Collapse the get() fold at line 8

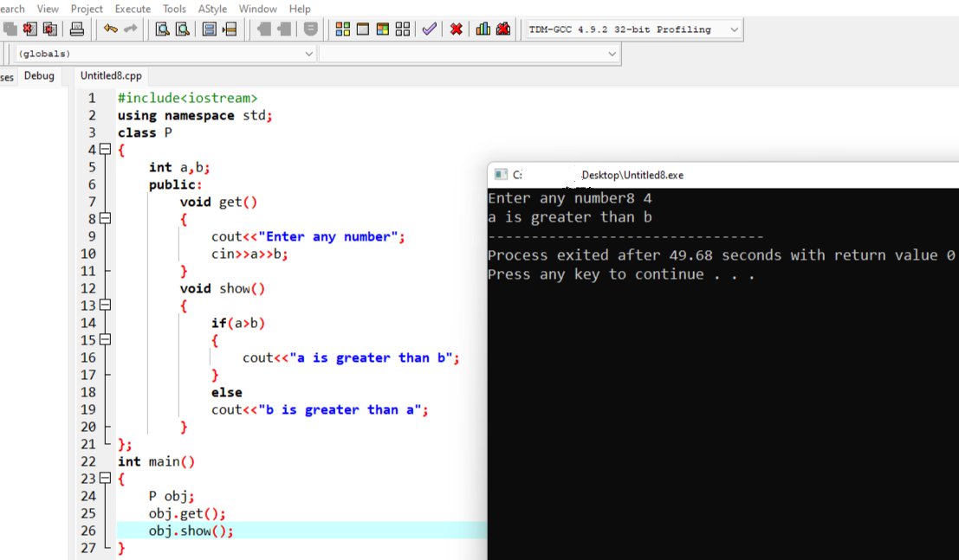pyautogui.click(x=105, y=218)
